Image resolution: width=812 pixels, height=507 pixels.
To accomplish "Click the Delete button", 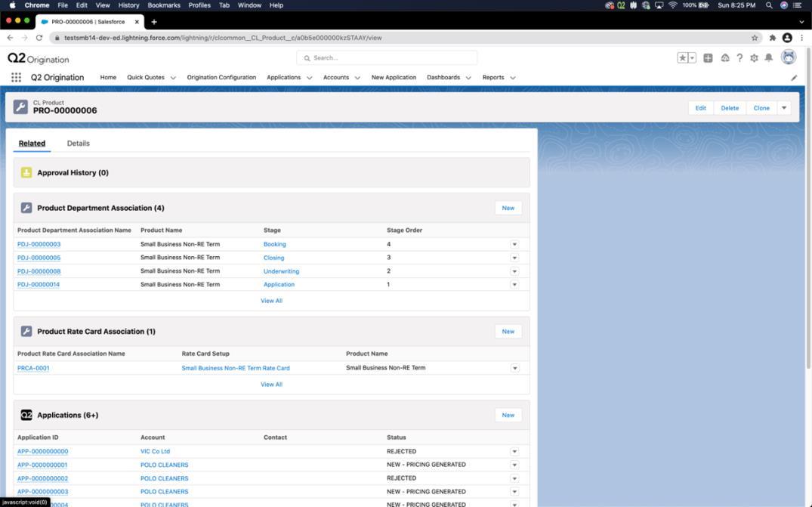I will point(730,108).
